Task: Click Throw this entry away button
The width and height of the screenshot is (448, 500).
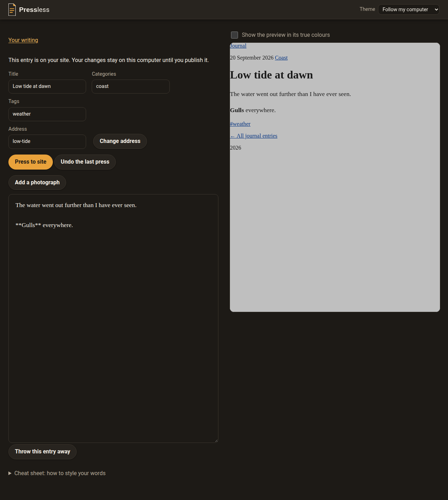Action: [42, 452]
